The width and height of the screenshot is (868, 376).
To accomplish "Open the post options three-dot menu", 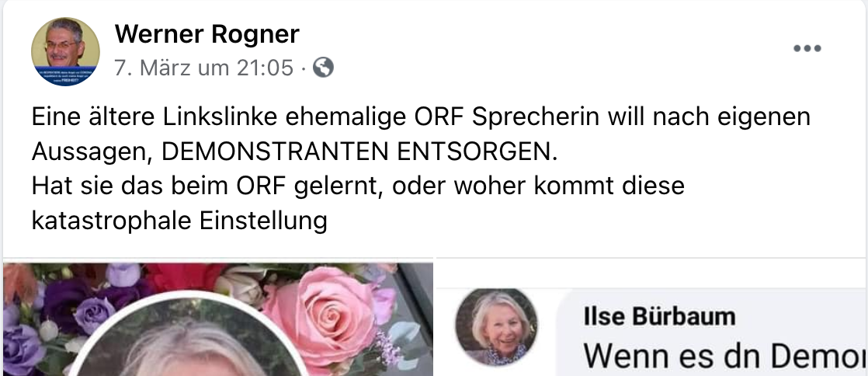I will (807, 48).
